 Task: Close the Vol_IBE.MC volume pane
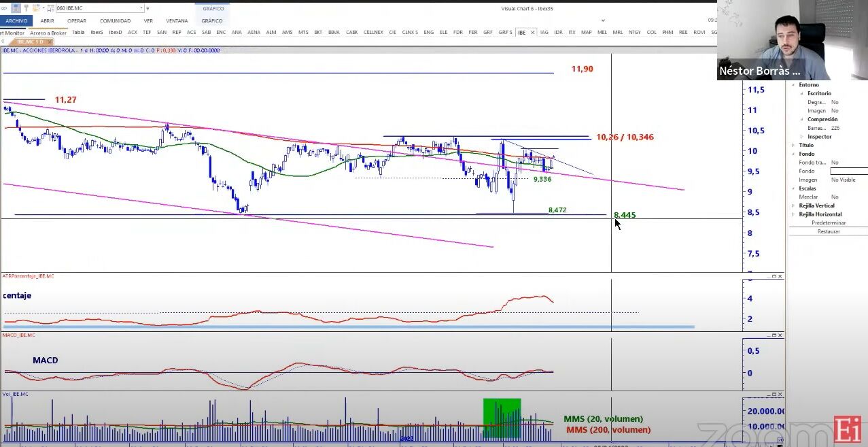point(780,394)
